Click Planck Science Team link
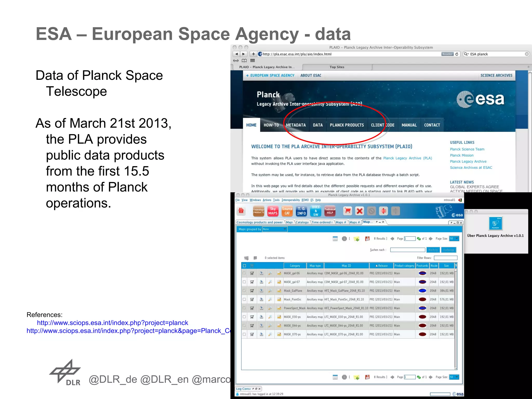 point(467,149)
